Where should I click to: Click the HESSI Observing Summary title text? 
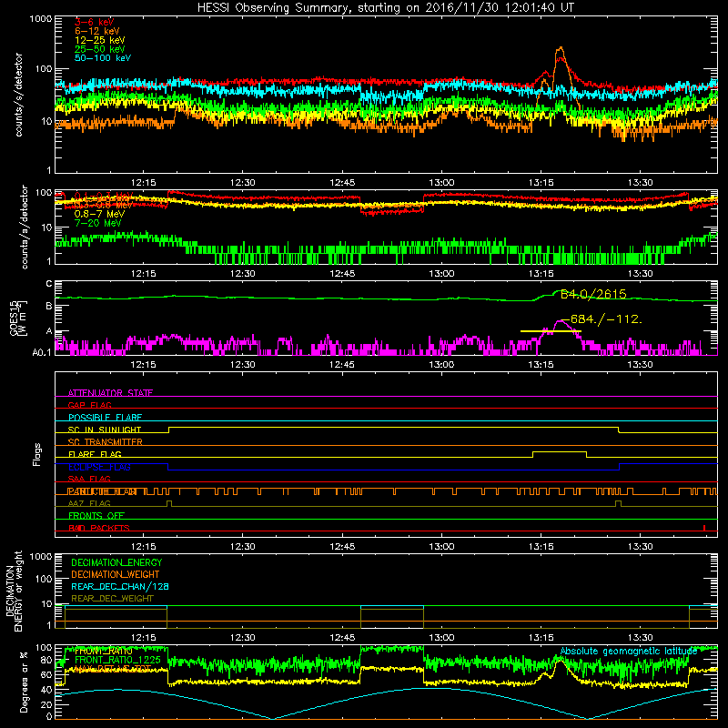coord(386,8)
